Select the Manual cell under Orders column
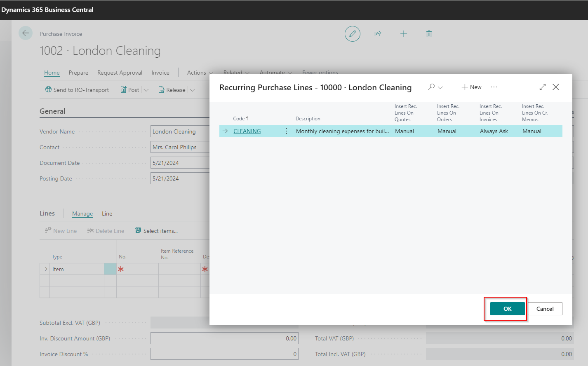 point(447,131)
